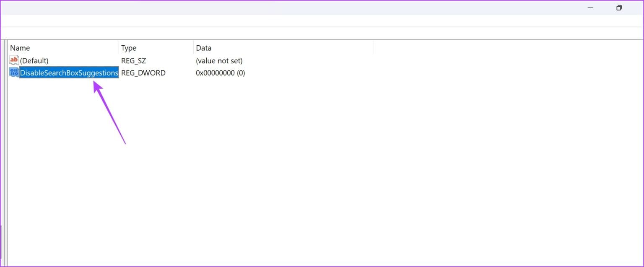
Task: Sort entries using the Type column header
Action: (x=128, y=48)
